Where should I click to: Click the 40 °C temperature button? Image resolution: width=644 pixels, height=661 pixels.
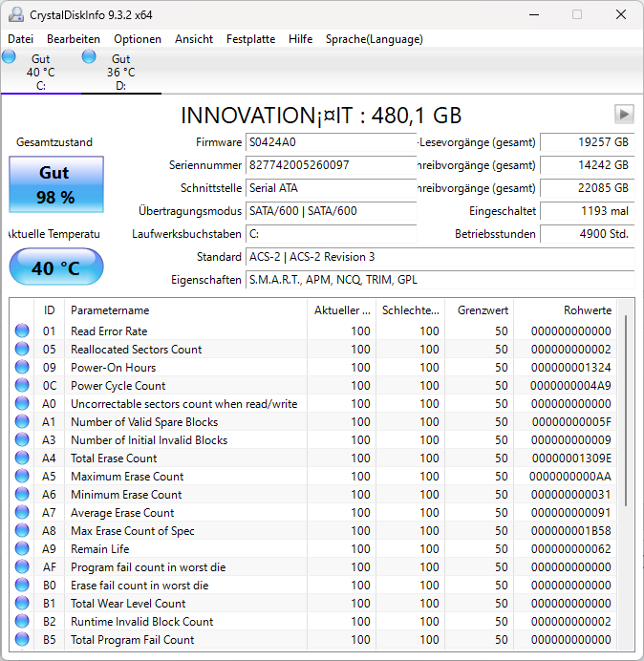click(x=56, y=267)
